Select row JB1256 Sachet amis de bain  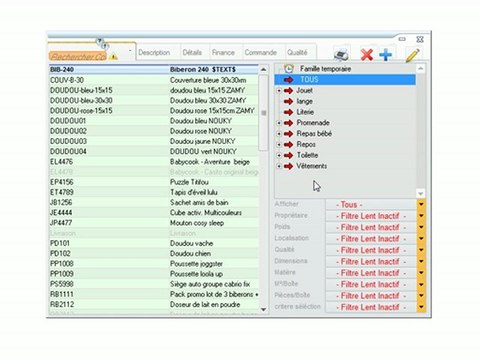pyautogui.click(x=154, y=202)
